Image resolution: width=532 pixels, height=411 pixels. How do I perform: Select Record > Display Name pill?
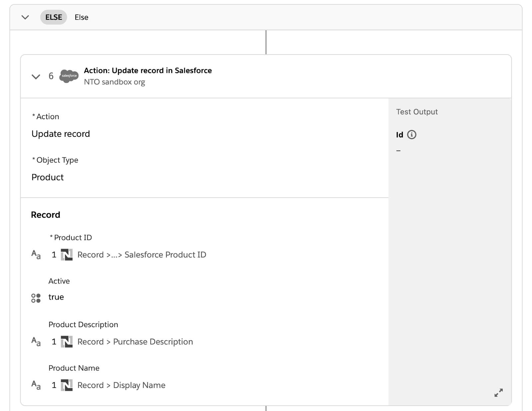(x=121, y=385)
